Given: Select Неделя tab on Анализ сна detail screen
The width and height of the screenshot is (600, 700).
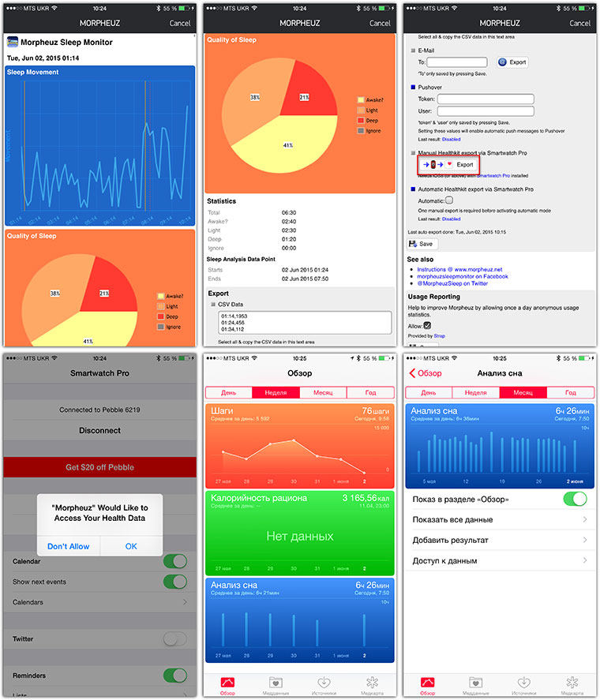Looking at the screenshot, I should pyautogui.click(x=476, y=392).
